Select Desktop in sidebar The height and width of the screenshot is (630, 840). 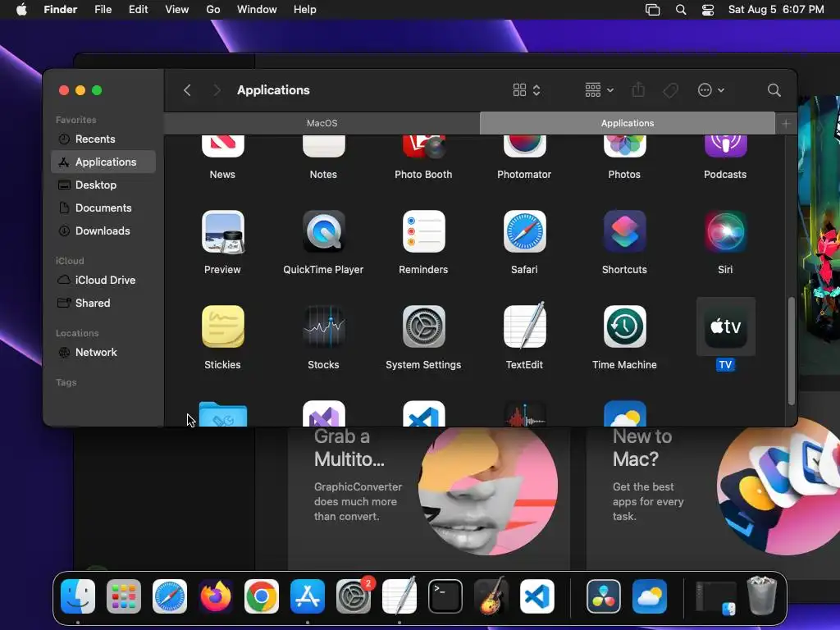[103, 185]
